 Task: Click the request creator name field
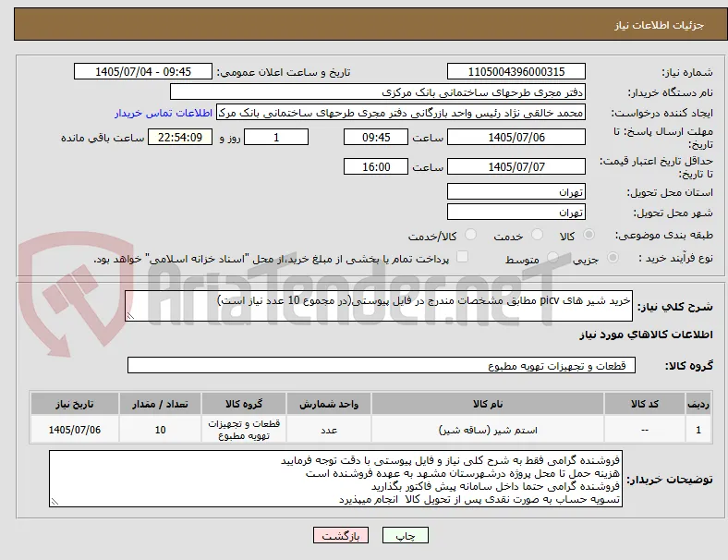[x=401, y=113]
